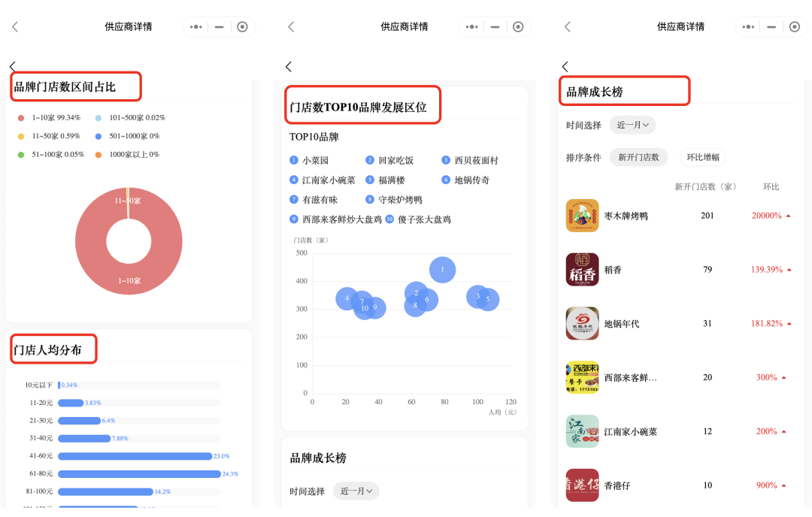This screenshot has width=812, height=517.
Task: Click back arrow above 门店数TOP10品牌发展区位 heading
Action: (289, 67)
